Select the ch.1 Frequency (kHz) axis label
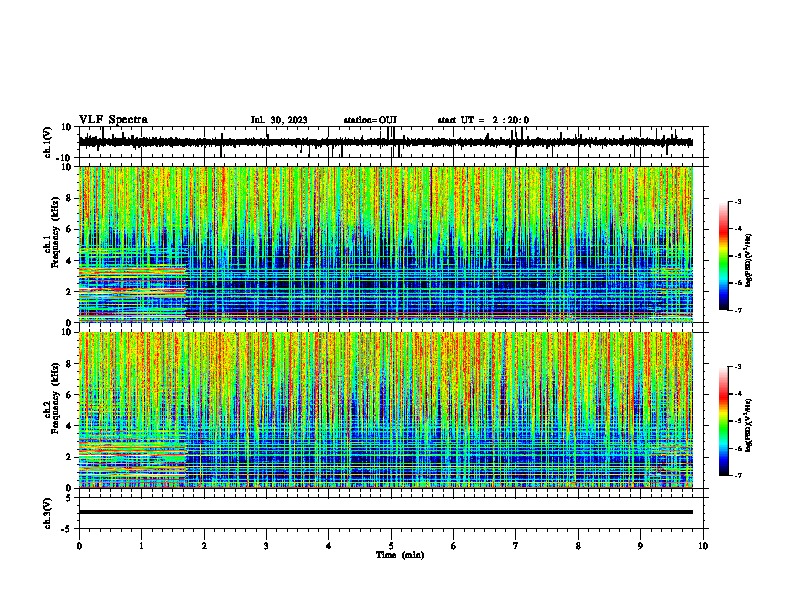The image size is (792, 612). tap(55, 233)
